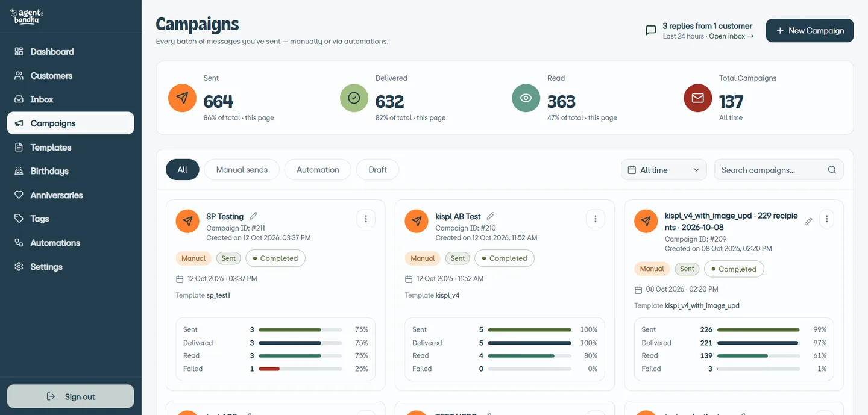Click the kispl AB Test paper plane icon

[x=417, y=221]
